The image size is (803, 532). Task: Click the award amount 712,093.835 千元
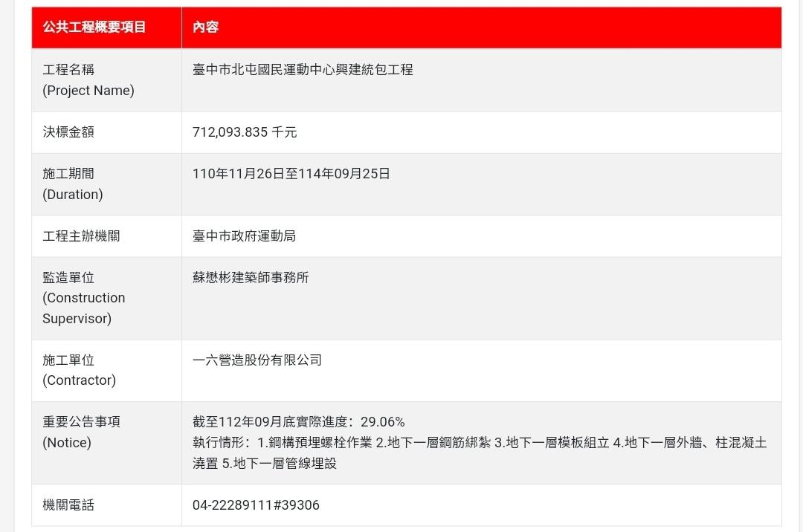(x=245, y=132)
